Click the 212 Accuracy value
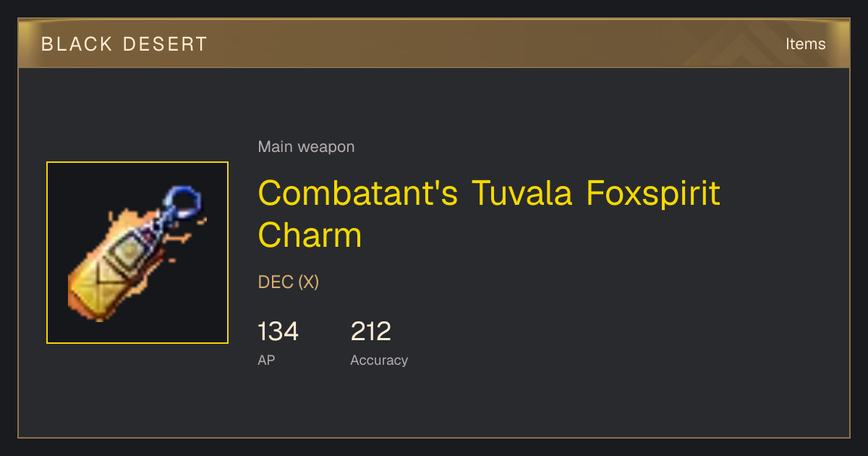Image resolution: width=868 pixels, height=456 pixels. tap(370, 332)
